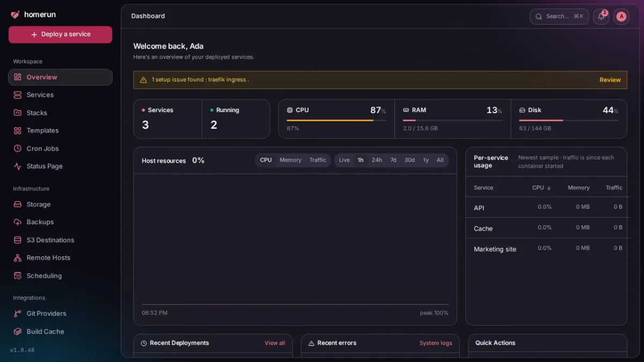Image resolution: width=644 pixels, height=362 pixels.
Task: Select the API service row
Action: 546,208
